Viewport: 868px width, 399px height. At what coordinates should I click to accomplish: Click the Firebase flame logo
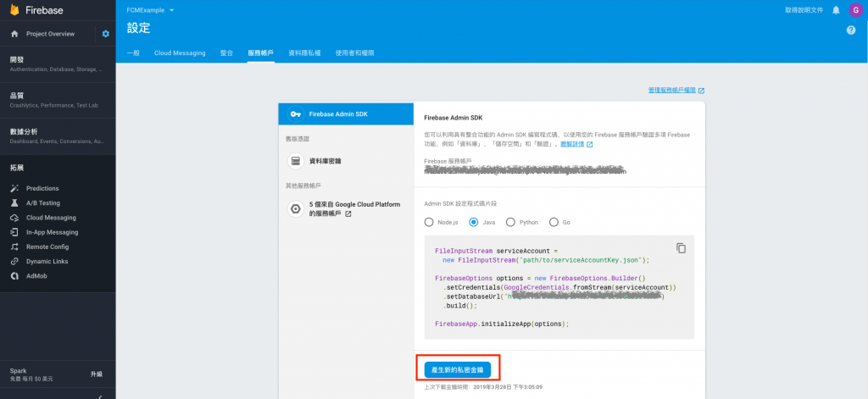pos(14,10)
